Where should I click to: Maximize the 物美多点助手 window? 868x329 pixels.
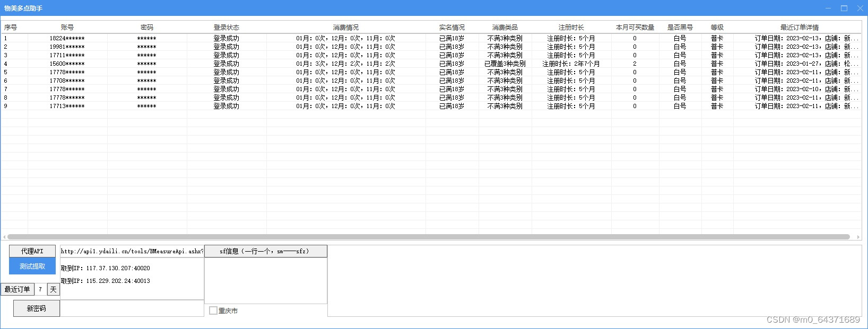tap(844, 8)
